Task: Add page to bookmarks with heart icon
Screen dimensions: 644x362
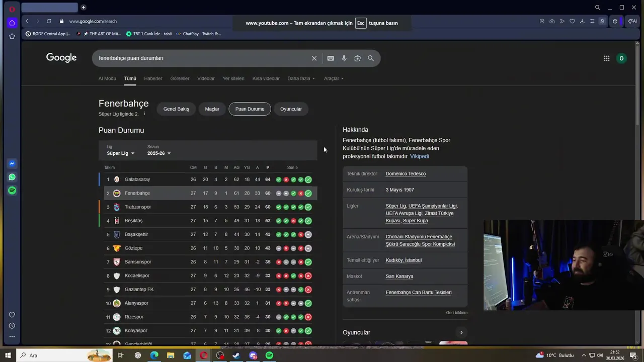Action: click(572, 21)
